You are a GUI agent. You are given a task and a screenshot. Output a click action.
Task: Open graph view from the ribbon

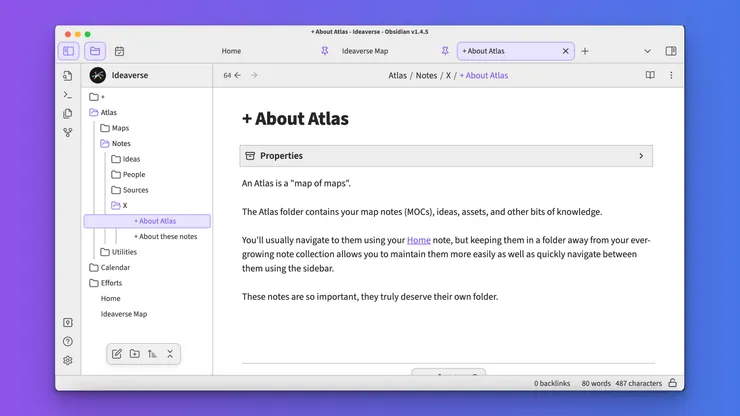click(68, 132)
